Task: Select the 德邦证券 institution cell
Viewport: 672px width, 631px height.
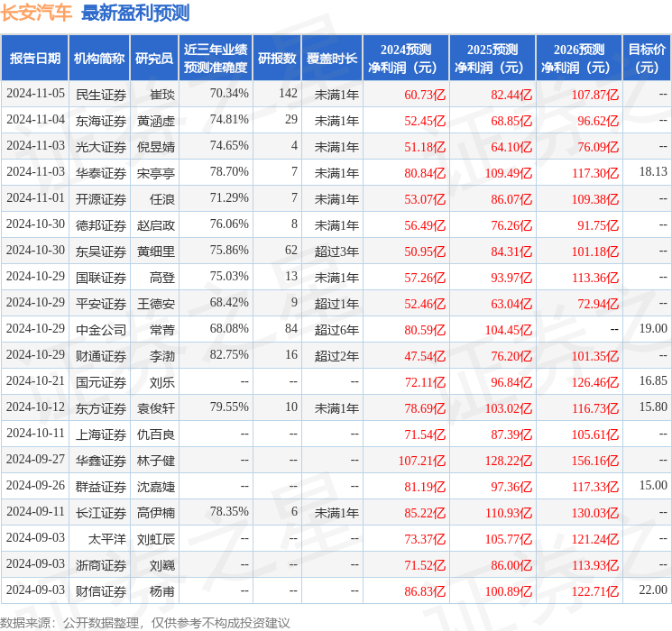Action: 101,225
